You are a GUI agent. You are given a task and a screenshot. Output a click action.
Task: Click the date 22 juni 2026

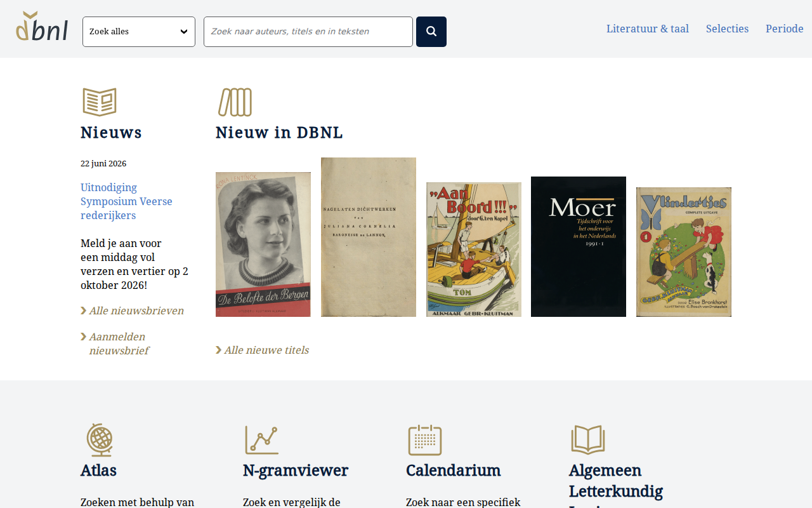pyautogui.click(x=103, y=164)
